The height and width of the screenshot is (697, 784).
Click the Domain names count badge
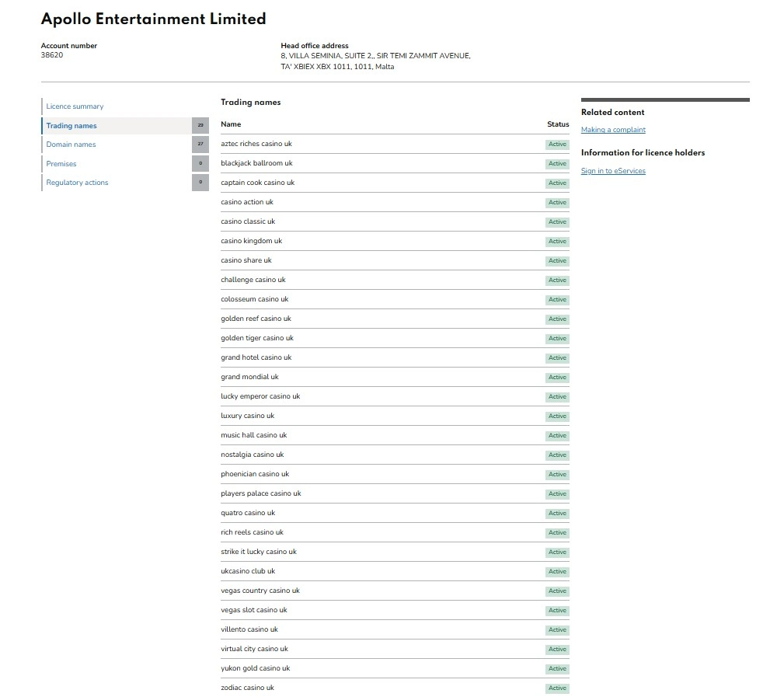200,144
